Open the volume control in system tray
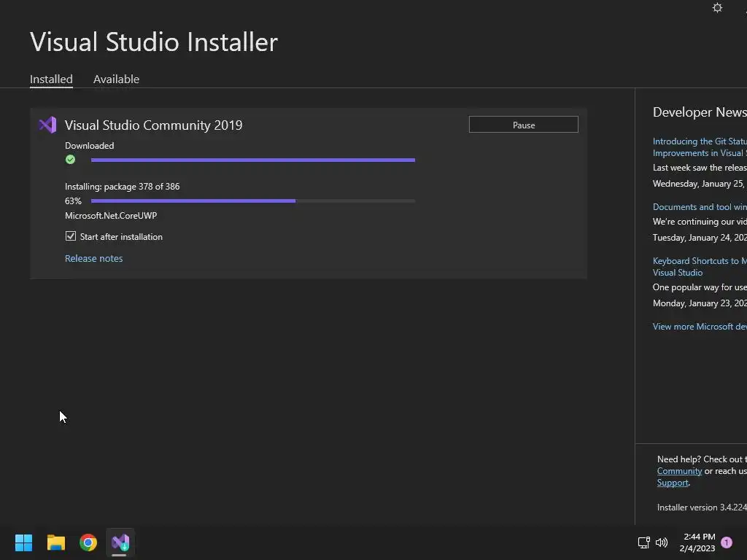This screenshot has width=747, height=560. (662, 542)
